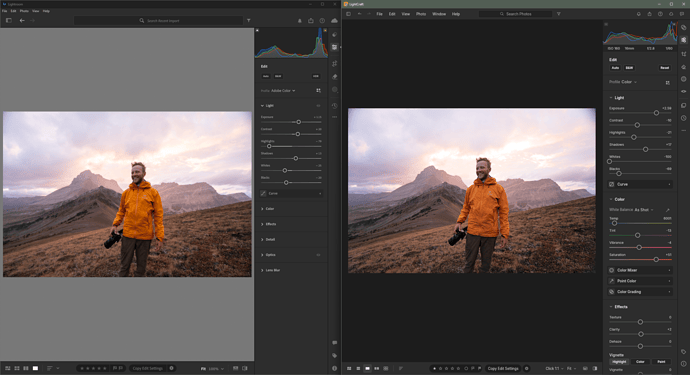Open notifications bell in Lightroom window

[x=300, y=21]
